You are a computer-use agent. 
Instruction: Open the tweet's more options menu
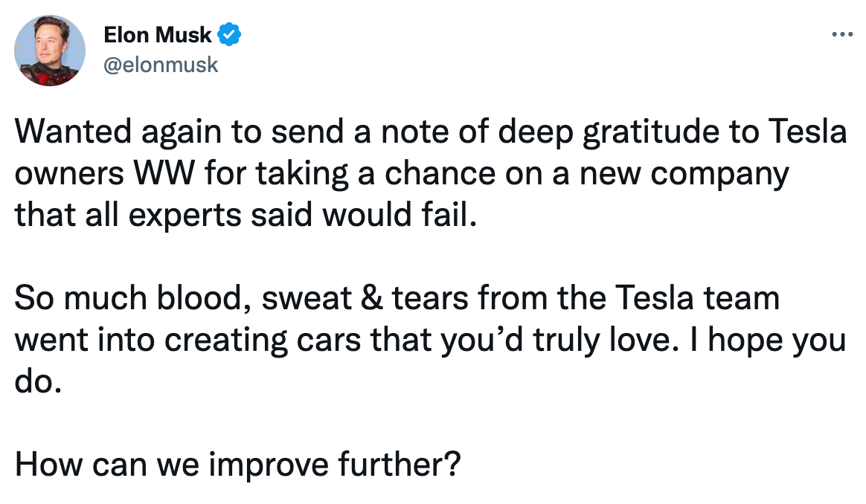point(841,34)
